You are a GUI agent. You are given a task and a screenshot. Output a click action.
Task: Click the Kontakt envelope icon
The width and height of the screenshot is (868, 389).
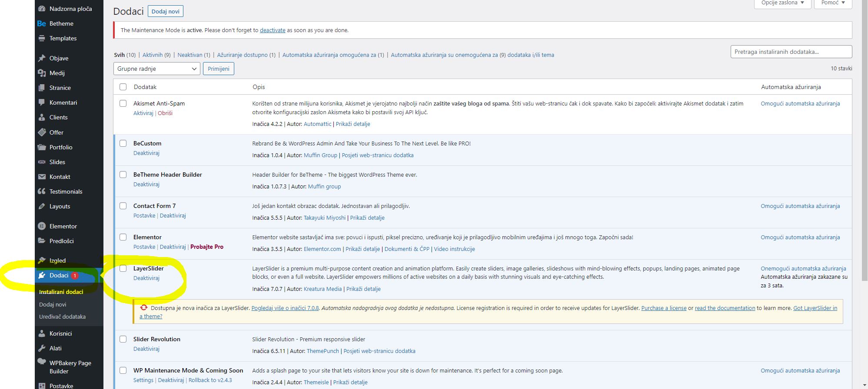click(42, 177)
